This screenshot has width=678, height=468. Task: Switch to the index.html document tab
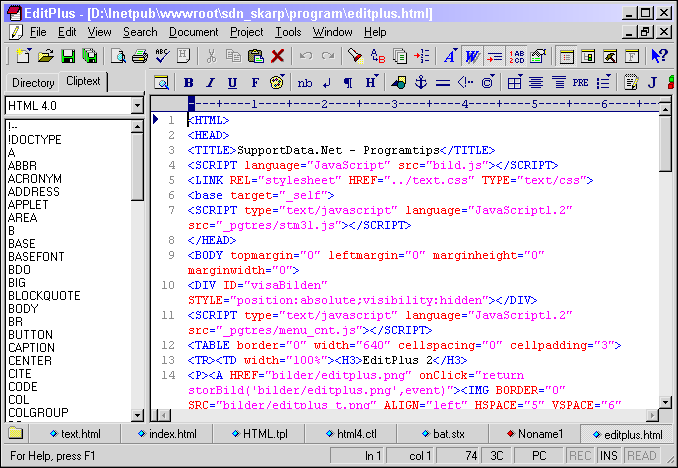[166, 434]
